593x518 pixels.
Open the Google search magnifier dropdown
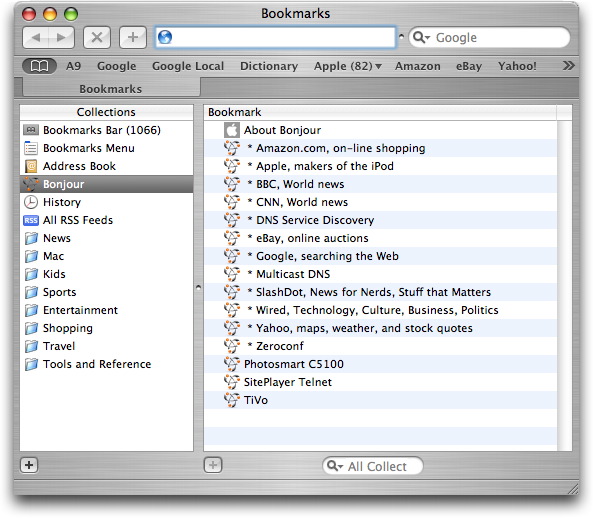tap(422, 37)
